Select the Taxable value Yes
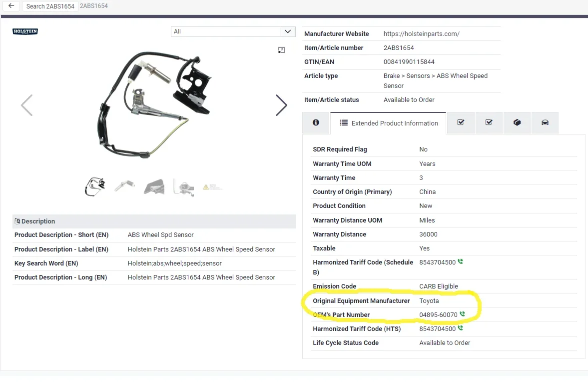Screen dimensions: 588x382 click(424, 248)
